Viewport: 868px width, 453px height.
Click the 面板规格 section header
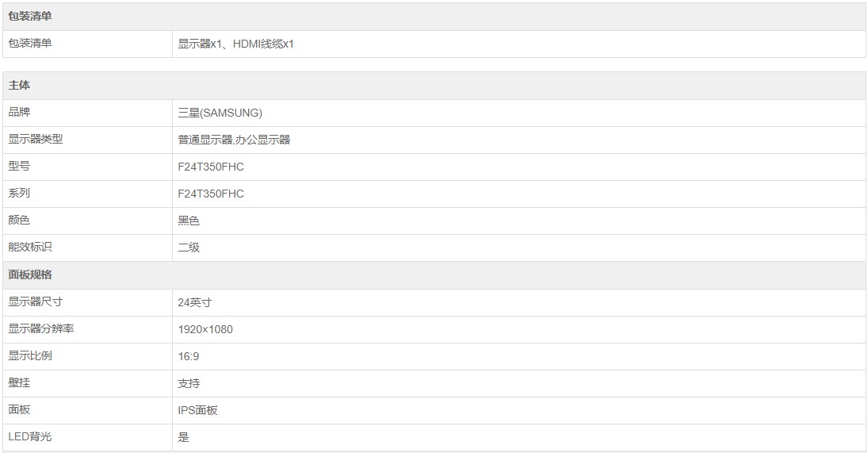[x=30, y=274]
